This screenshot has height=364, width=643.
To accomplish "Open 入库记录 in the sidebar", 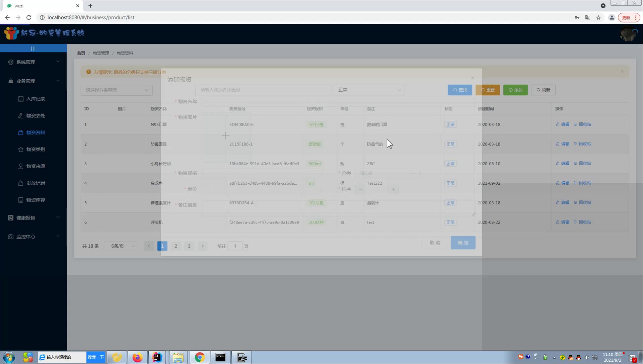I will tap(35, 99).
